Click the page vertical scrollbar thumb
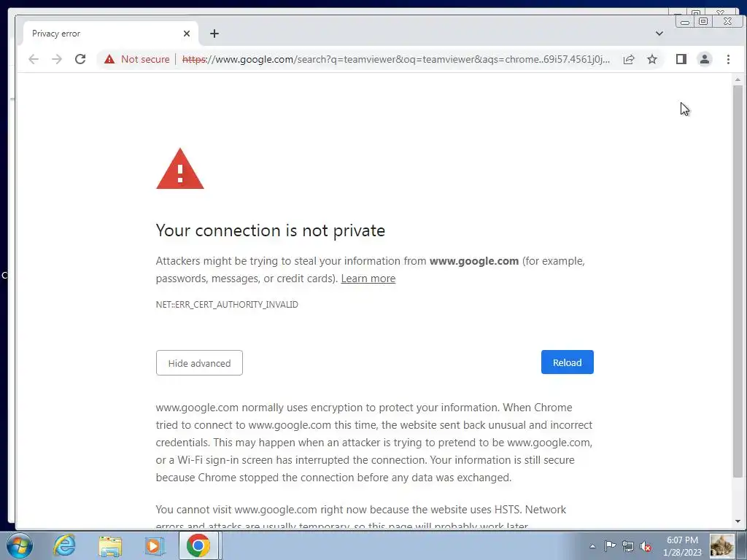Image resolution: width=747 pixels, height=560 pixels. click(738, 281)
